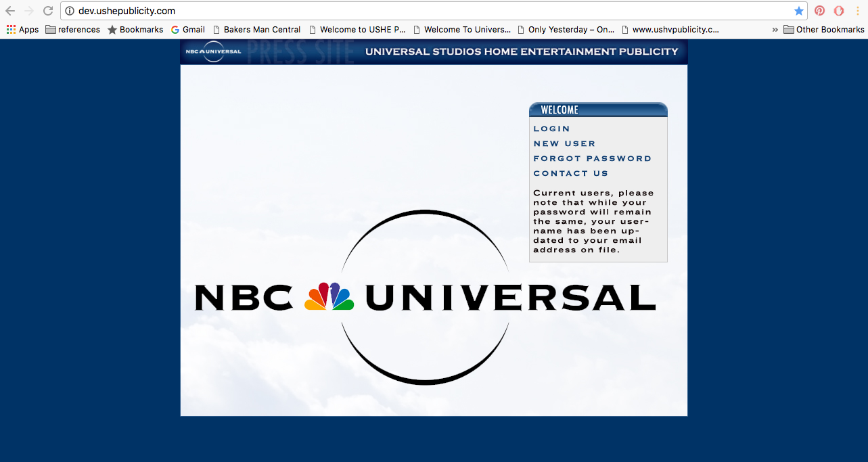Open the Apps grid shortcut
The image size is (868, 462).
click(x=22, y=30)
